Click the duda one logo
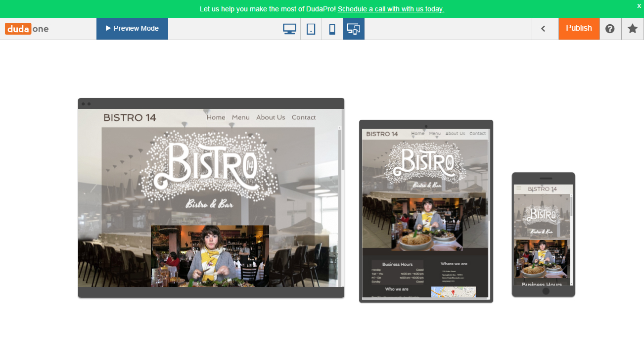644x338 pixels. pyautogui.click(x=26, y=28)
